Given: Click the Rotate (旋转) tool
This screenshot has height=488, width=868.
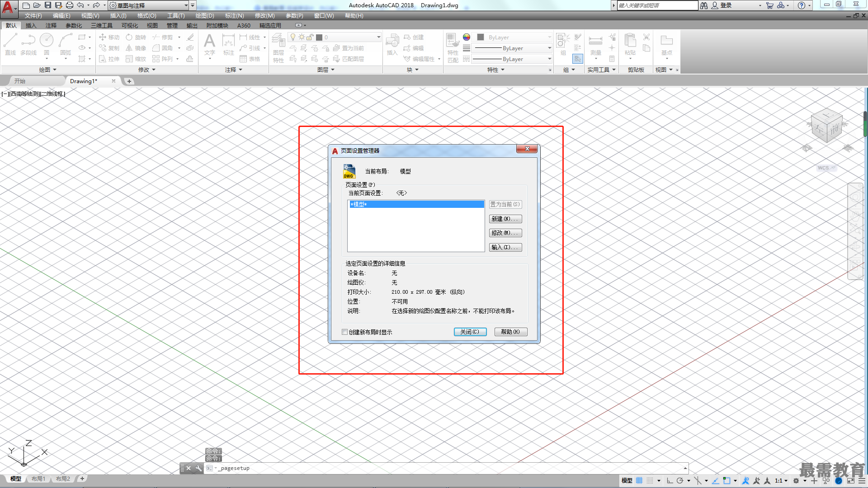Looking at the screenshot, I should click(x=136, y=37).
